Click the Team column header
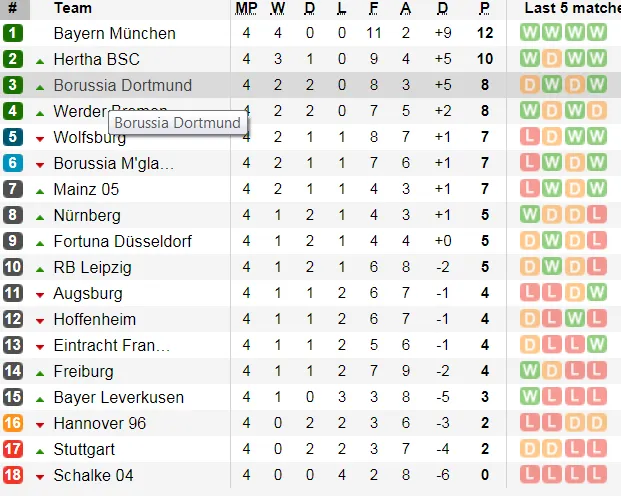The height and width of the screenshot is (496, 621). click(73, 9)
